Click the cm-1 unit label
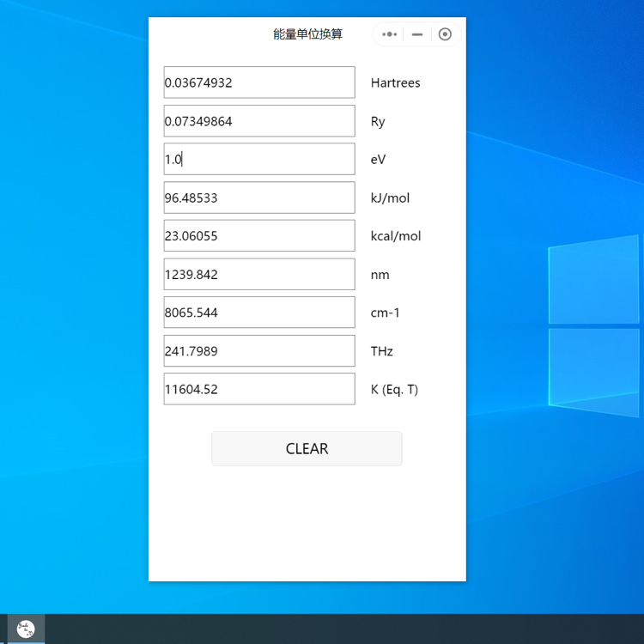644x644 pixels. pos(385,313)
